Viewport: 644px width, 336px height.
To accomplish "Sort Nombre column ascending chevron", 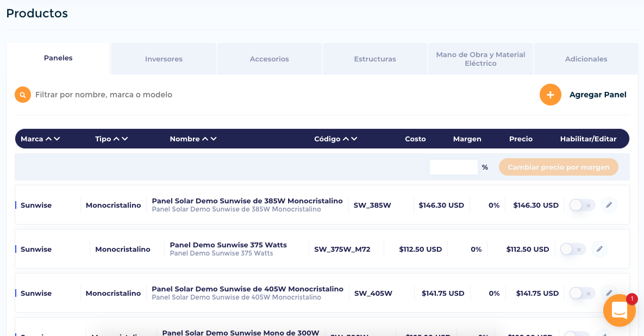I will tap(205, 139).
